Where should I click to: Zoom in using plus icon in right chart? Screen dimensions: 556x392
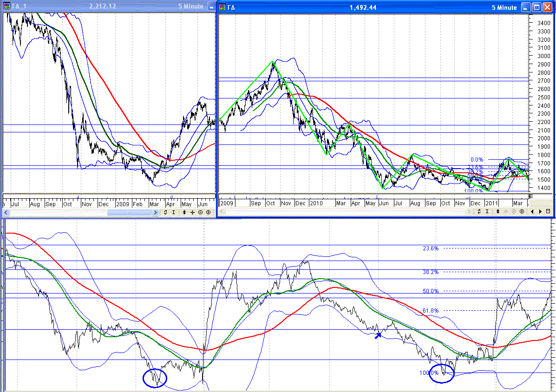point(522,211)
